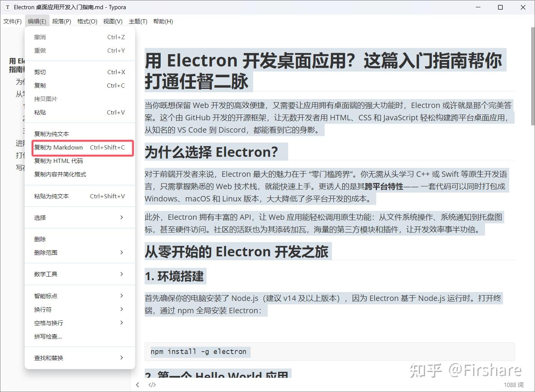Open the 主题(T) menu
This screenshot has height=392, width=535.
click(x=138, y=22)
